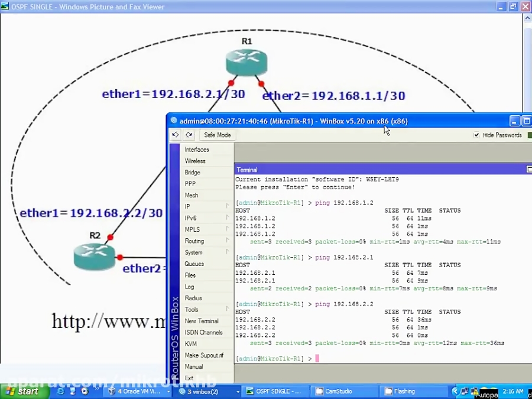Image resolution: width=532 pixels, height=399 pixels.
Task: Click the undo arrow in WinBox toolbar
Action: click(175, 135)
